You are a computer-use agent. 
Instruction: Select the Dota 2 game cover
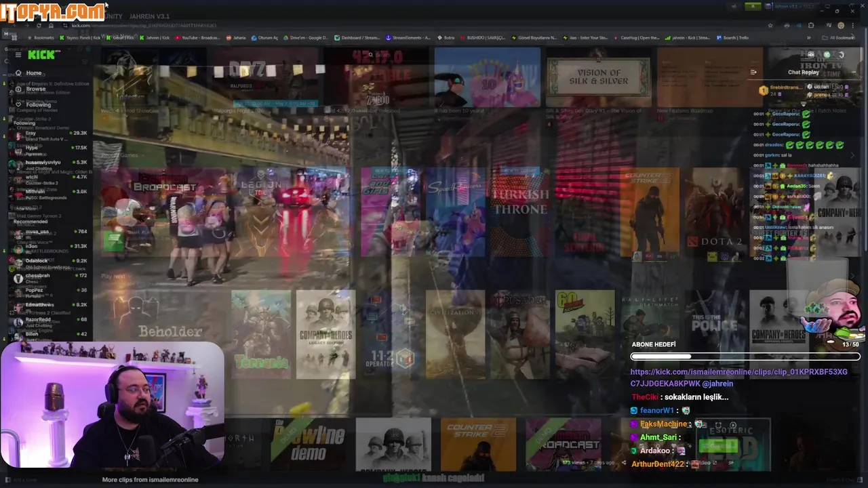[714, 212]
